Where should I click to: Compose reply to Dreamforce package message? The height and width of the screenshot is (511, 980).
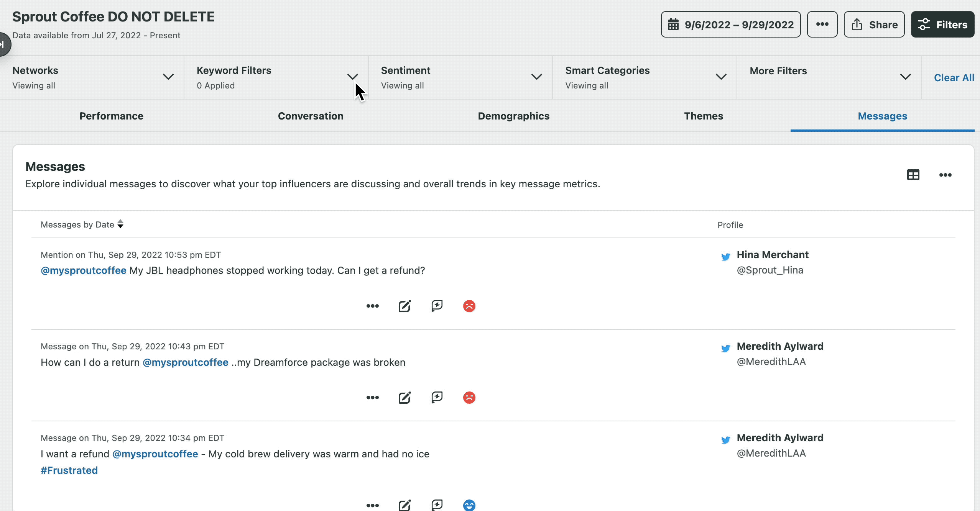pos(404,397)
